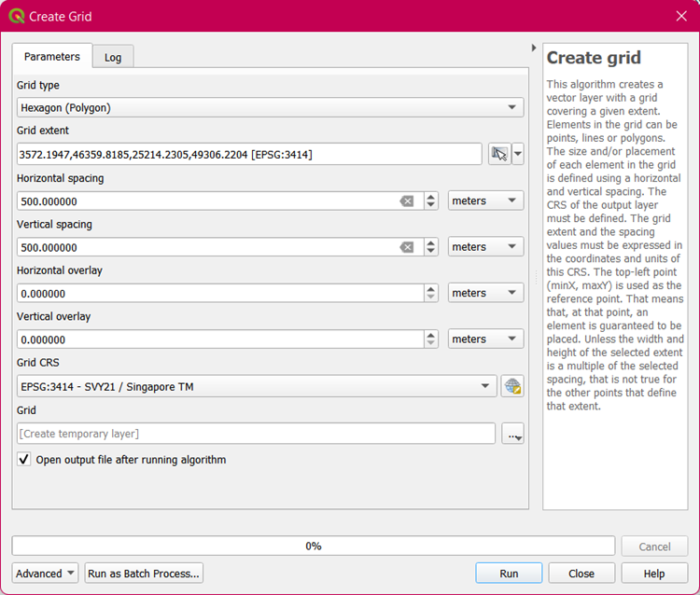Select the Parameters tab
700x595 pixels.
point(52,56)
